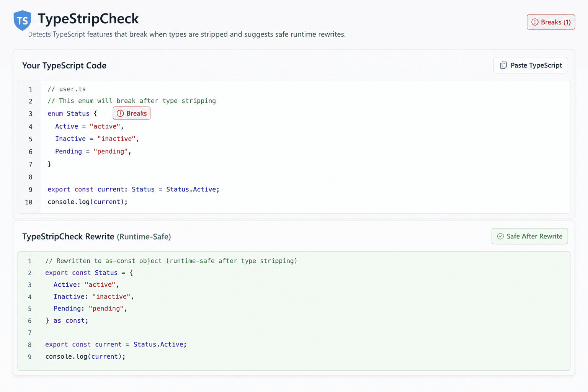Viewport: 588px width, 392px height.
Task: Click the '// user.ts' comment line
Action: [x=67, y=89]
